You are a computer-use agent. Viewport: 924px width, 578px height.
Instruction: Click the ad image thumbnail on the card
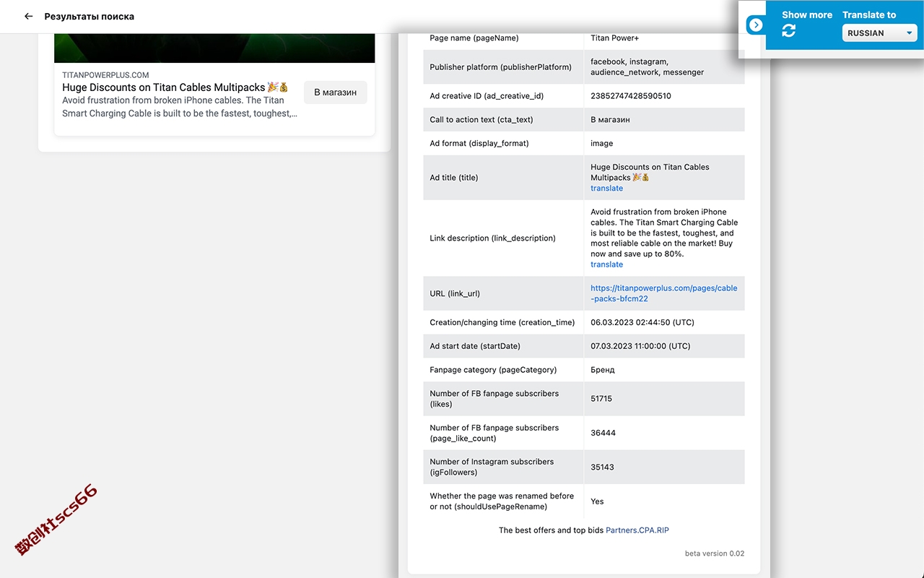point(215,48)
